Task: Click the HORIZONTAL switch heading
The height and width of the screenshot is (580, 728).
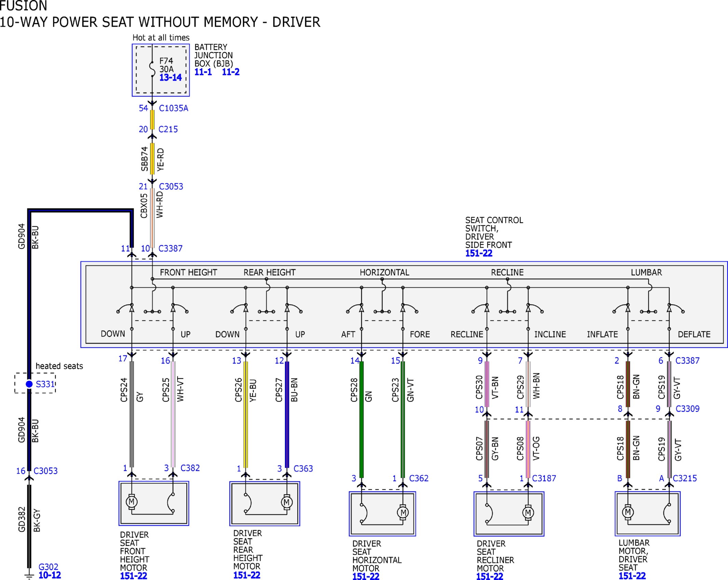Action: tap(385, 273)
